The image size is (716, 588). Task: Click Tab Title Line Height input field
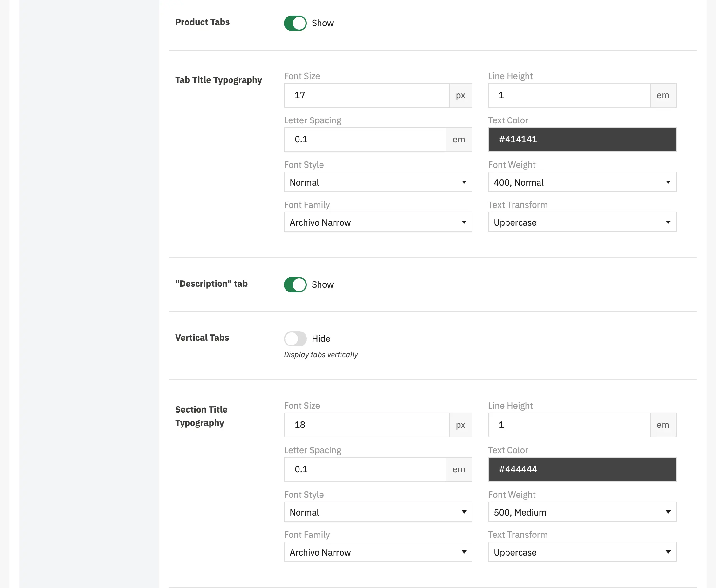[569, 96]
